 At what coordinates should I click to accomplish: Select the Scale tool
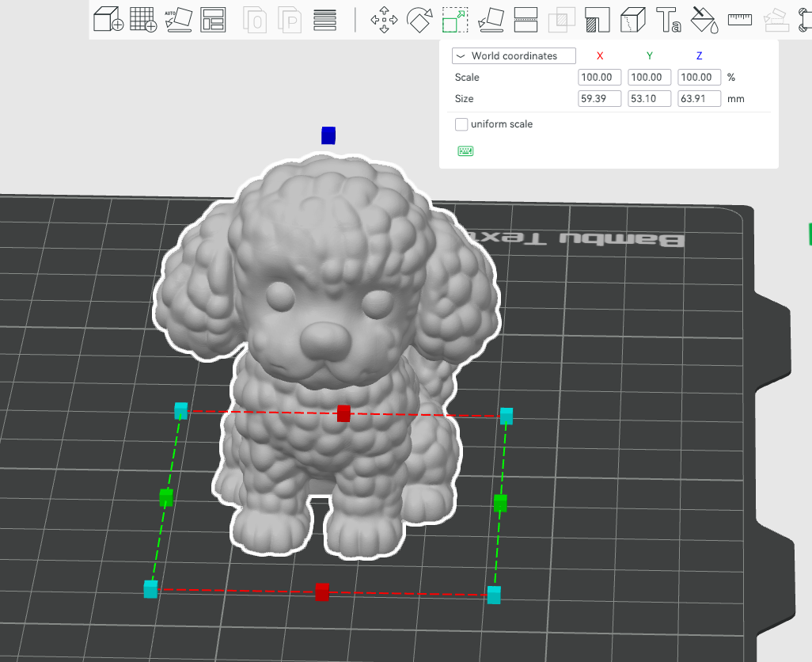pyautogui.click(x=455, y=20)
